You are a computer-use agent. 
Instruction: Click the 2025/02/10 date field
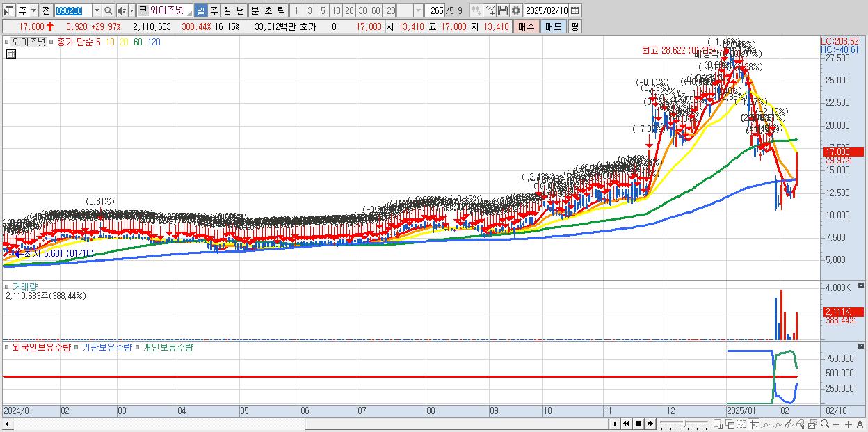(547, 10)
